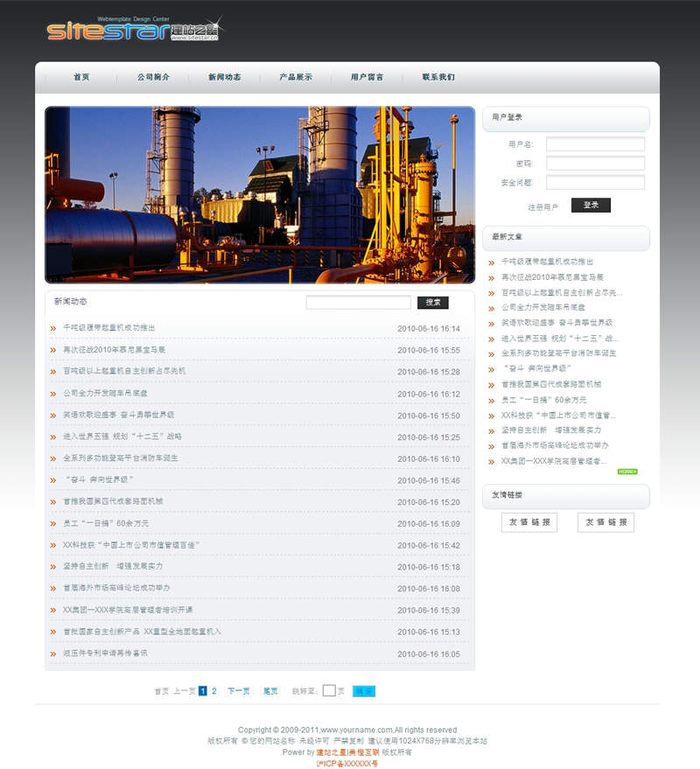Open the factory banner image
Screen dimensions: 700x769
[x=259, y=194]
